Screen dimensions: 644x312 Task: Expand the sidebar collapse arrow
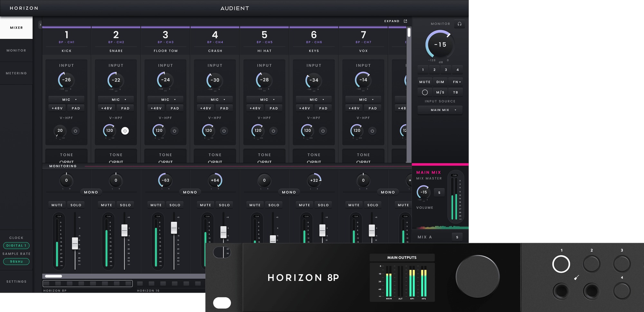click(40, 24)
